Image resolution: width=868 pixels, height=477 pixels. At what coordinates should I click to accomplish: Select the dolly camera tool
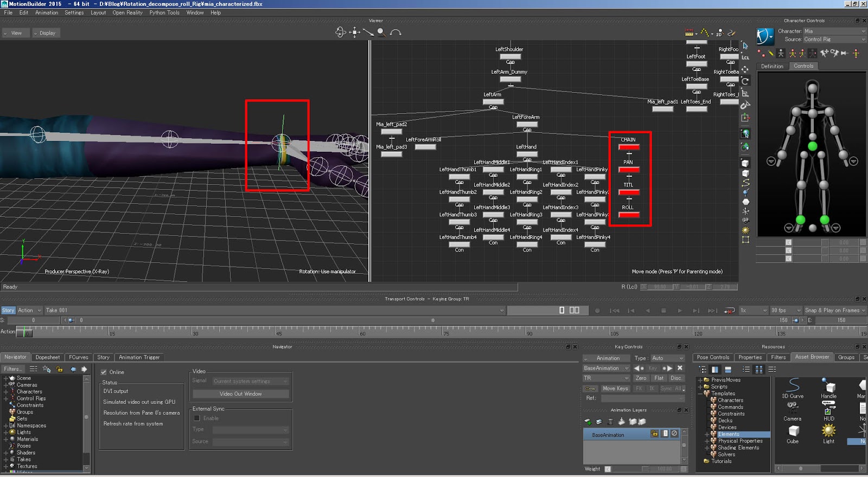(368, 33)
